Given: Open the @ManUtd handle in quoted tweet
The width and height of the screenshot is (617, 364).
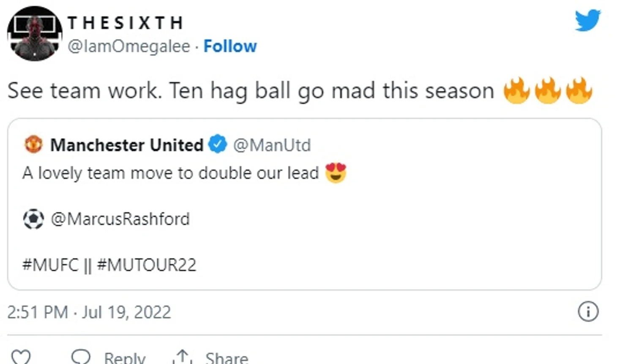Looking at the screenshot, I should pyautogui.click(x=272, y=145).
